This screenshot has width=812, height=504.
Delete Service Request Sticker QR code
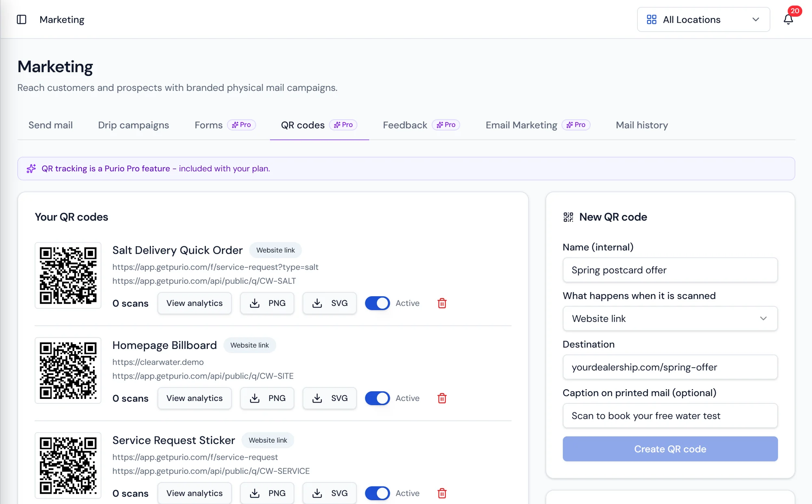442,493
